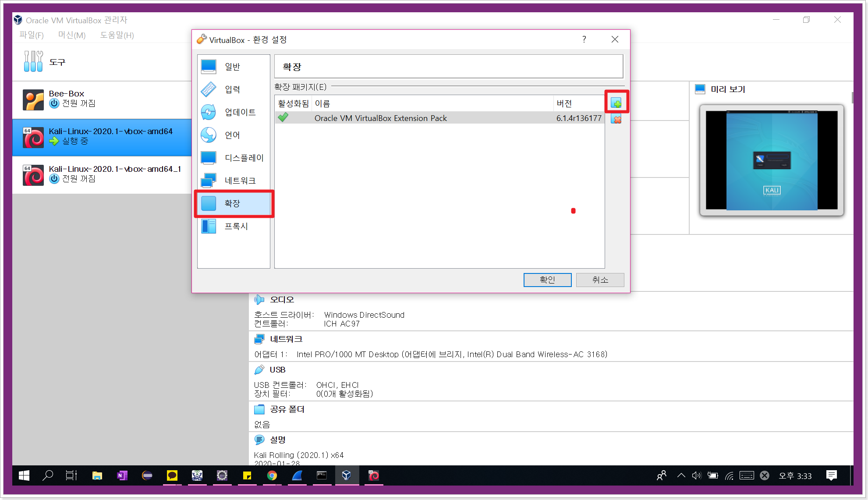
Task: Select the 프록시 (Proxy) settings category
Action: pyautogui.click(x=236, y=226)
